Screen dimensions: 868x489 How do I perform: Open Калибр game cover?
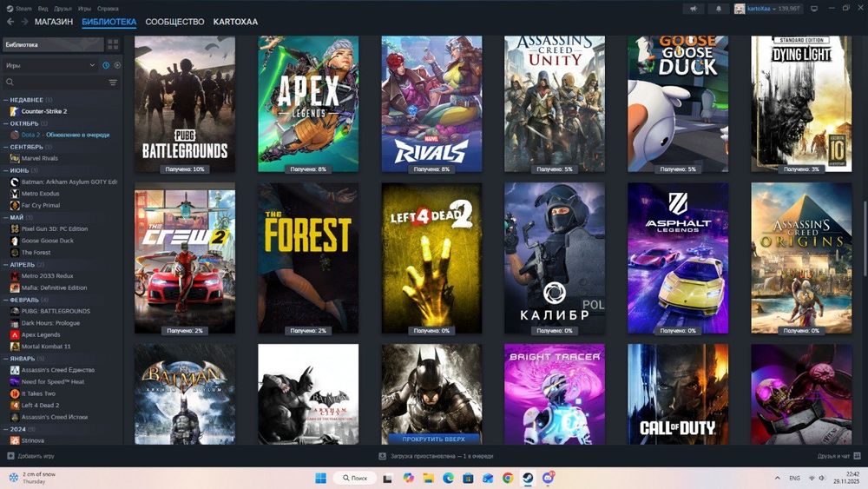point(555,259)
